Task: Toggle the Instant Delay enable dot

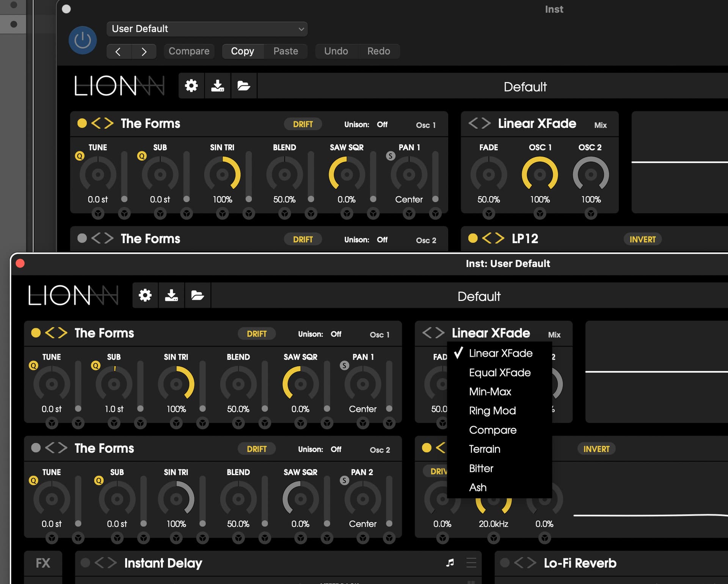Action: [x=85, y=563]
